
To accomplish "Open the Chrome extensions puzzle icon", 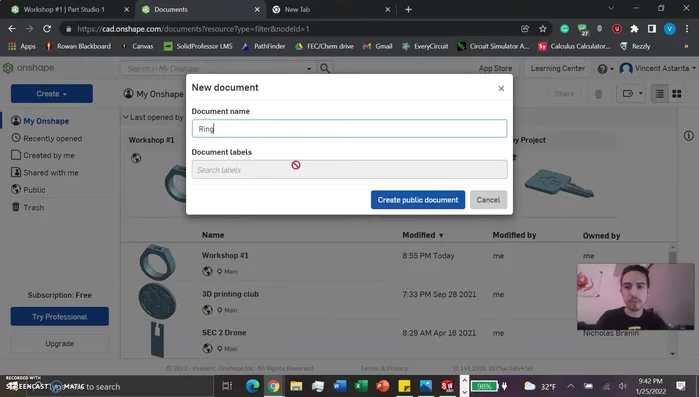I will (x=634, y=29).
